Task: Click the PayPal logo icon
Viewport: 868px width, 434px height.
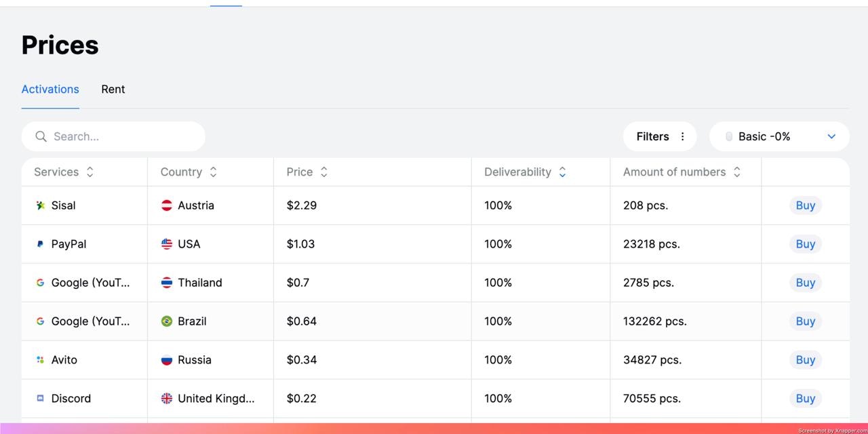Action: 40,244
